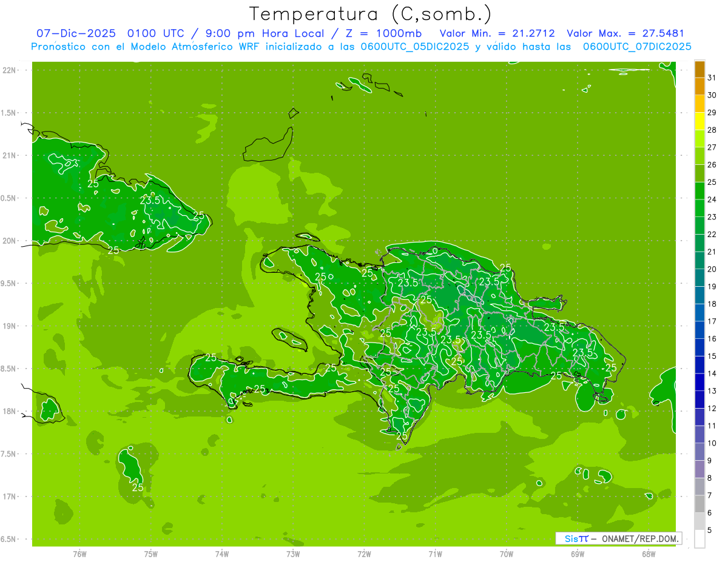Click the "68W" longitude axis label
728x562 pixels.
649,554
